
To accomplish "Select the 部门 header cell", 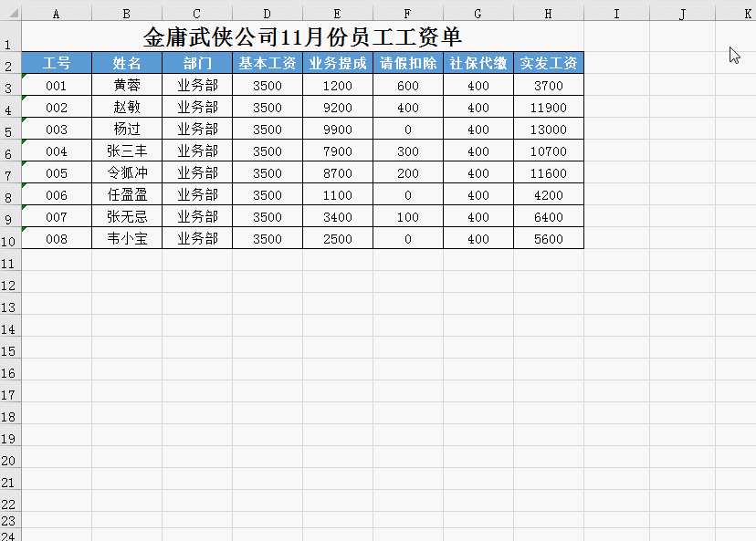I will point(195,63).
